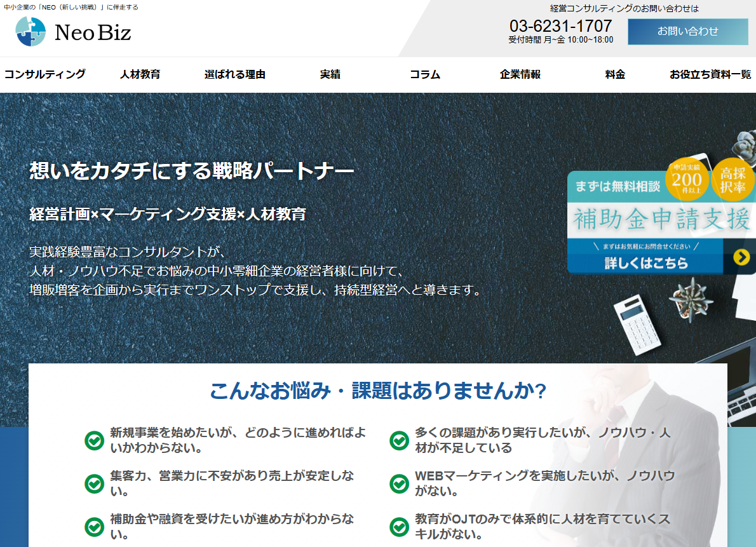Viewport: 756px width, 547px height.
Task: Click the 高採択率 badge icon
Action: [731, 179]
